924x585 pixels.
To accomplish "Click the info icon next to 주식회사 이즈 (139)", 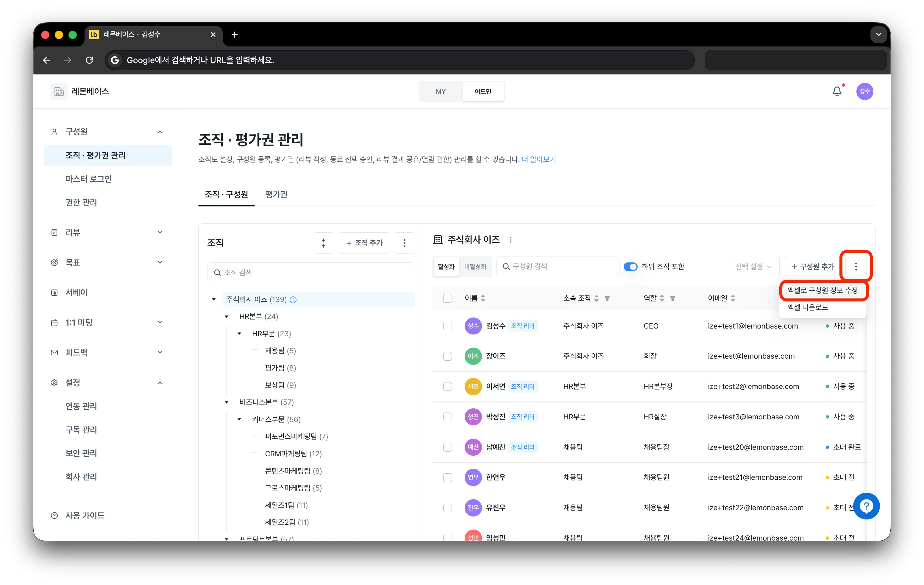I will pyautogui.click(x=293, y=299).
